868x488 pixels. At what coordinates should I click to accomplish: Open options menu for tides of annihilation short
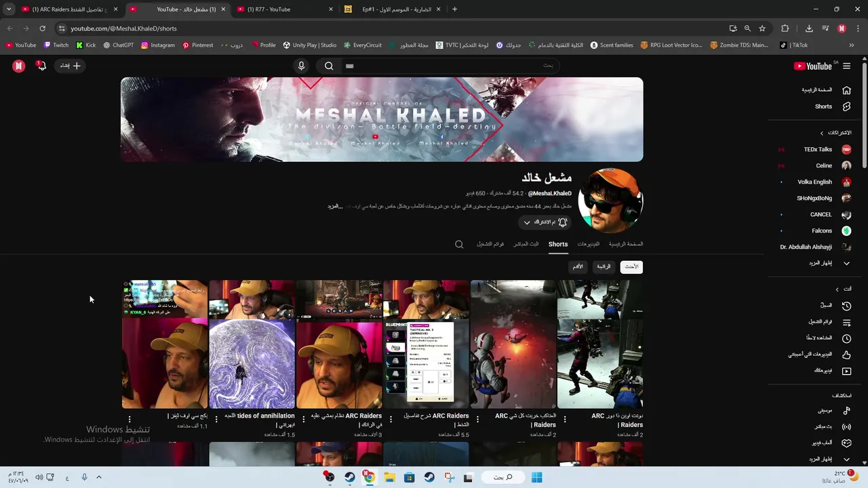(217, 420)
